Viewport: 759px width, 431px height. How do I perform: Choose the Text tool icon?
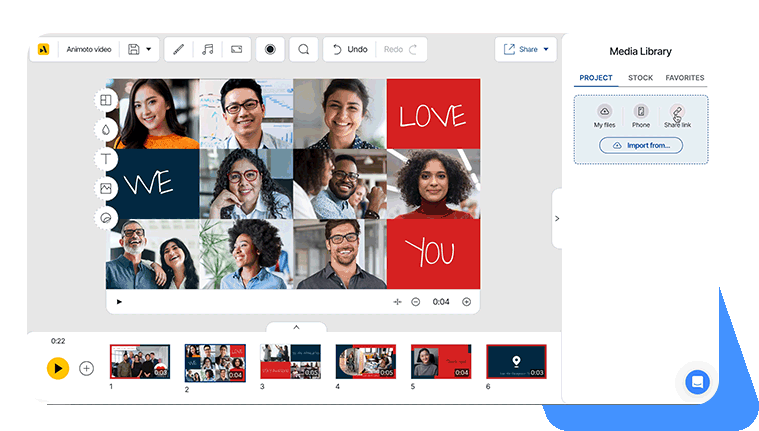(106, 159)
